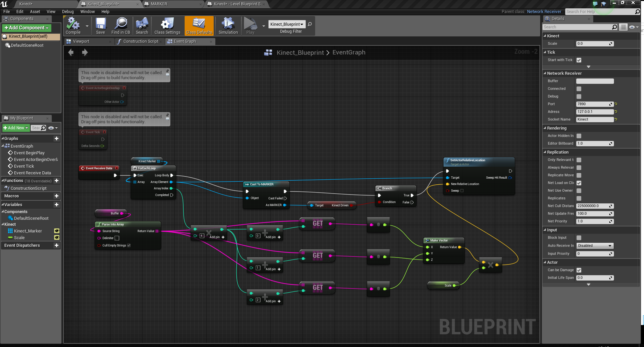Image resolution: width=644 pixels, height=347 pixels.
Task: Add a new graph with plus icon
Action: [56, 138]
